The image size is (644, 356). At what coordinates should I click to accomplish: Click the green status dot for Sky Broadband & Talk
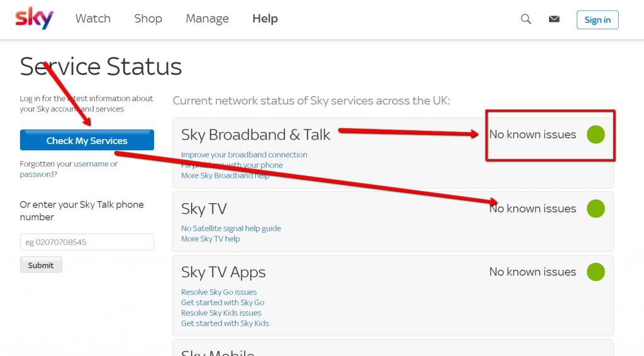(x=596, y=135)
